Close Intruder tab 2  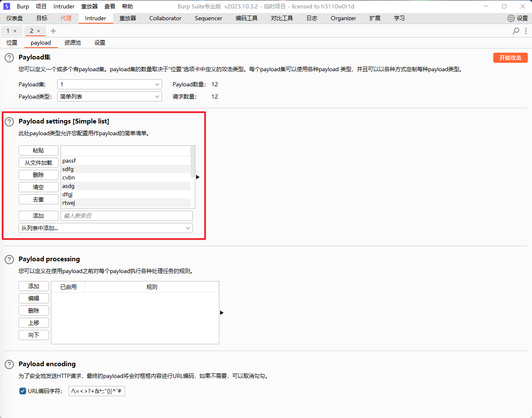coord(39,31)
